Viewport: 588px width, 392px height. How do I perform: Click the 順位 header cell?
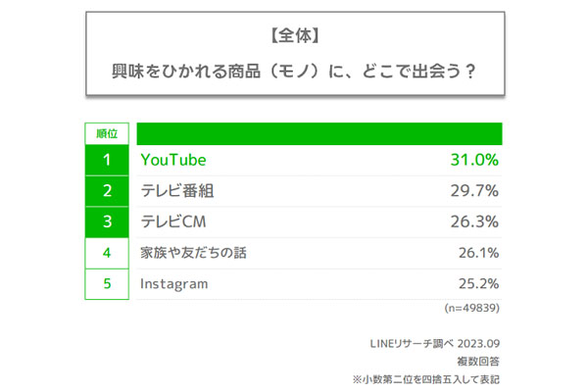click(x=107, y=133)
